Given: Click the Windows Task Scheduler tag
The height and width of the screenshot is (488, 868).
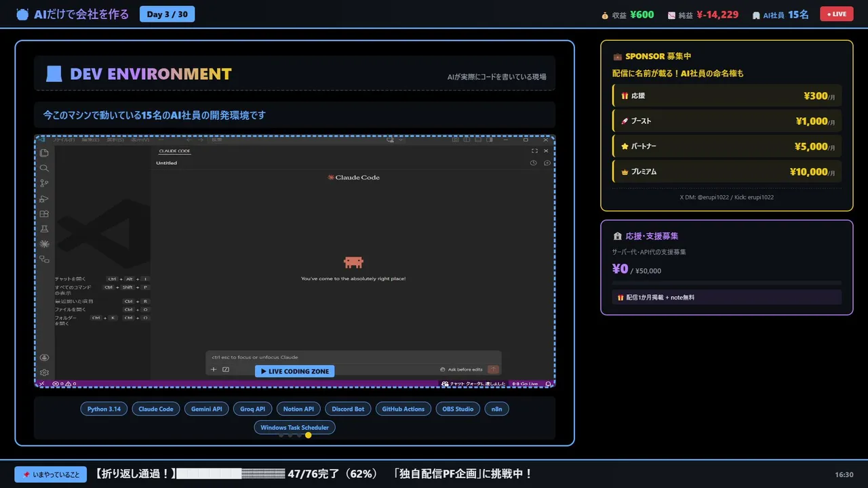Looking at the screenshot, I should [x=294, y=427].
